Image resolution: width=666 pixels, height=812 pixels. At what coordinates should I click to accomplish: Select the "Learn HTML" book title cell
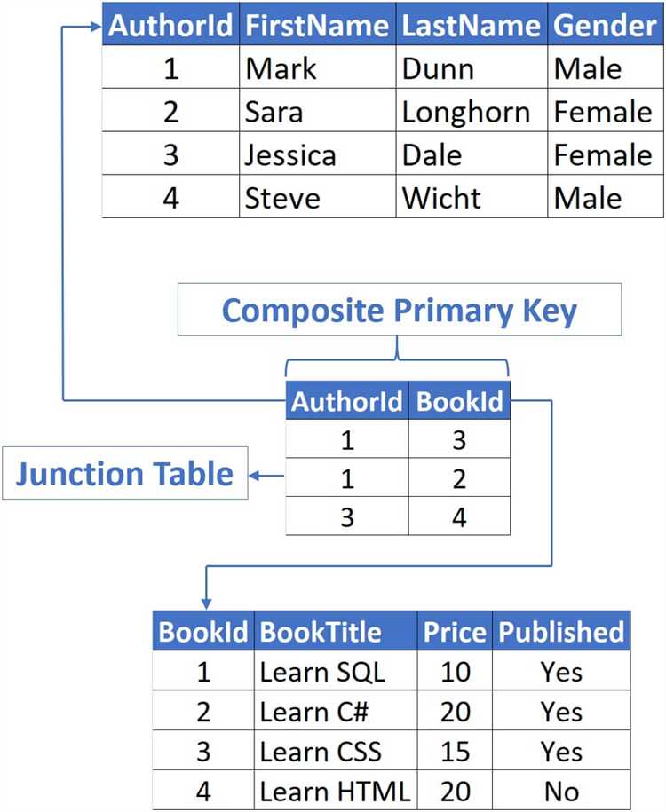point(335,790)
